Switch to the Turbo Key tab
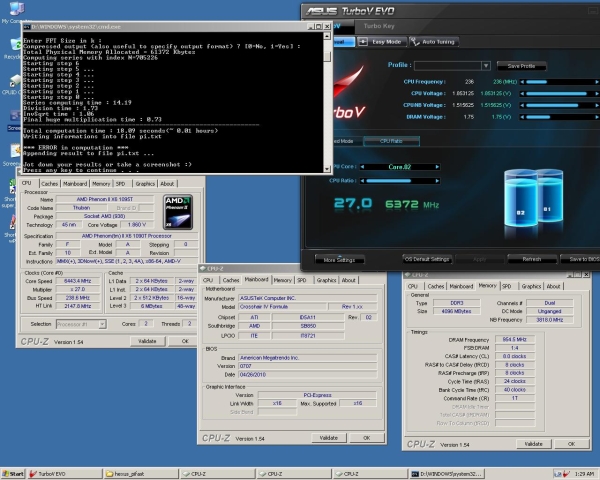Image resolution: width=600 pixels, height=480 pixels. coord(379,26)
